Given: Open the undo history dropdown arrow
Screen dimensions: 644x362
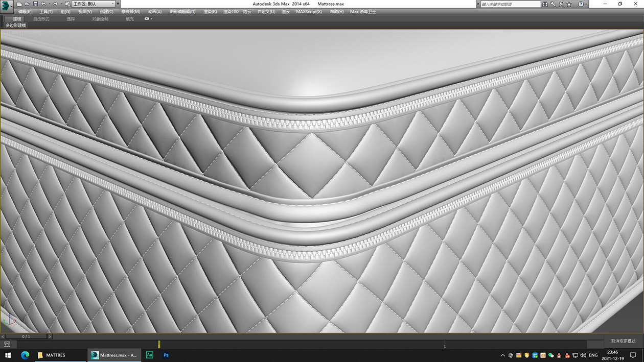Looking at the screenshot, I should pyautogui.click(x=49, y=4).
